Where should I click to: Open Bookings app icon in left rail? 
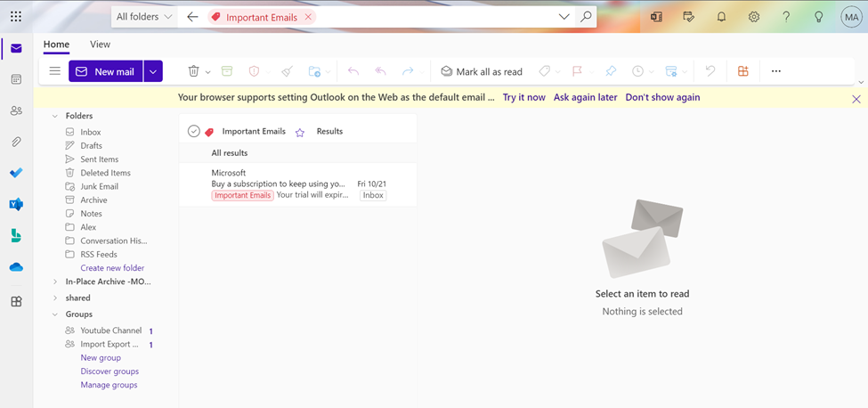click(x=16, y=236)
